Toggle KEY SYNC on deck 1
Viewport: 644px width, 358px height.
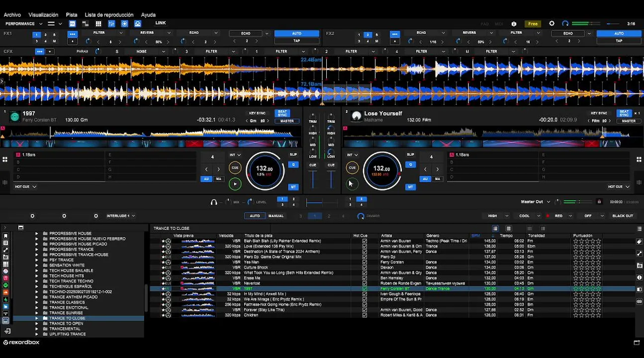pos(257,113)
